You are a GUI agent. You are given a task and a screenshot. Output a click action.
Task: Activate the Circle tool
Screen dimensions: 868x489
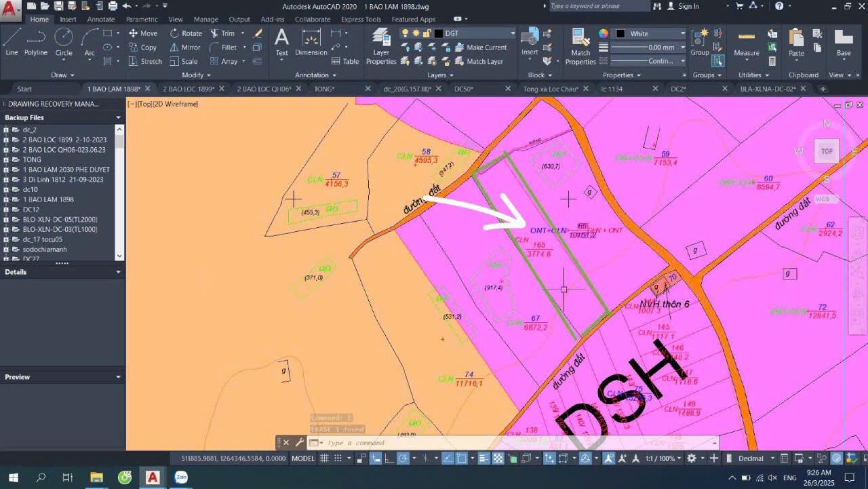tap(64, 41)
